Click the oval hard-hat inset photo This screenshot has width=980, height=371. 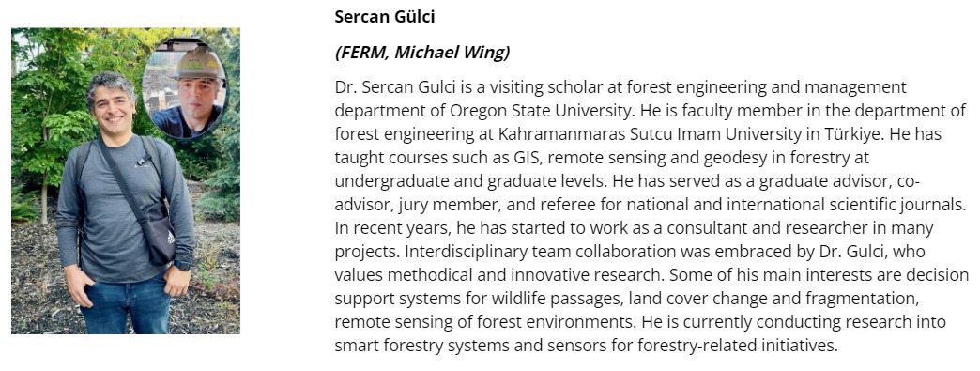(184, 88)
